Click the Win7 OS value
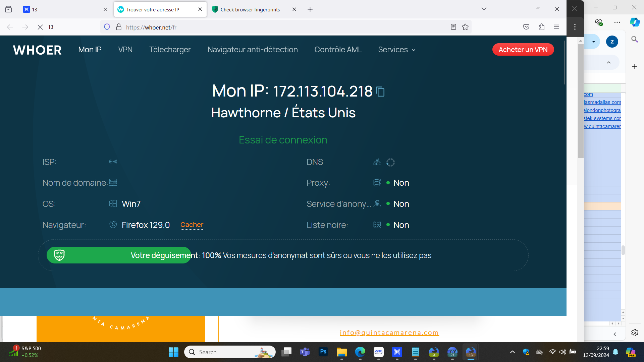The height and width of the screenshot is (362, 644). 131,204
